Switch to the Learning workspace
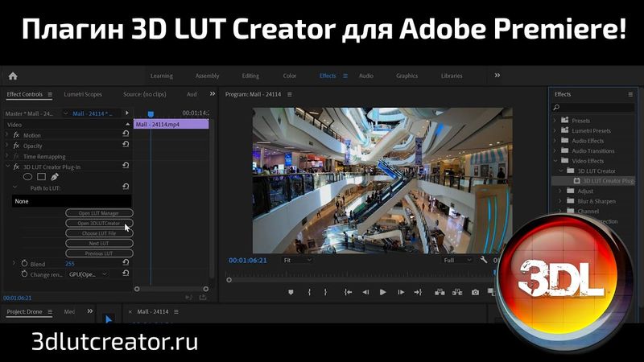 pyautogui.click(x=162, y=76)
